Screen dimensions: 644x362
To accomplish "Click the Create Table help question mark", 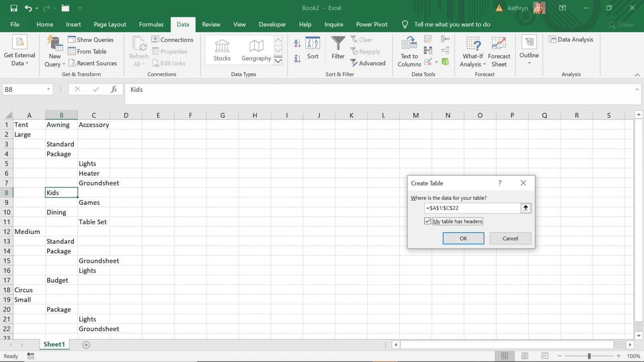I will [x=500, y=183].
